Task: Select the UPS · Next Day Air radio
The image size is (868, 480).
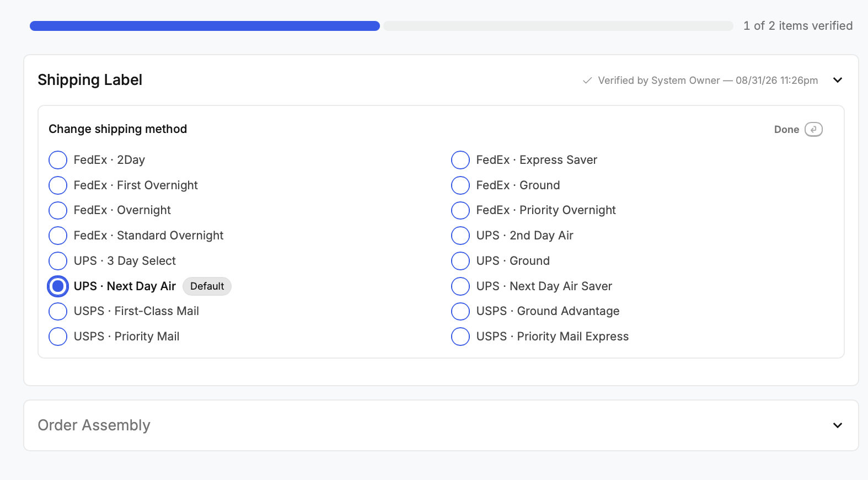Action: click(x=58, y=286)
